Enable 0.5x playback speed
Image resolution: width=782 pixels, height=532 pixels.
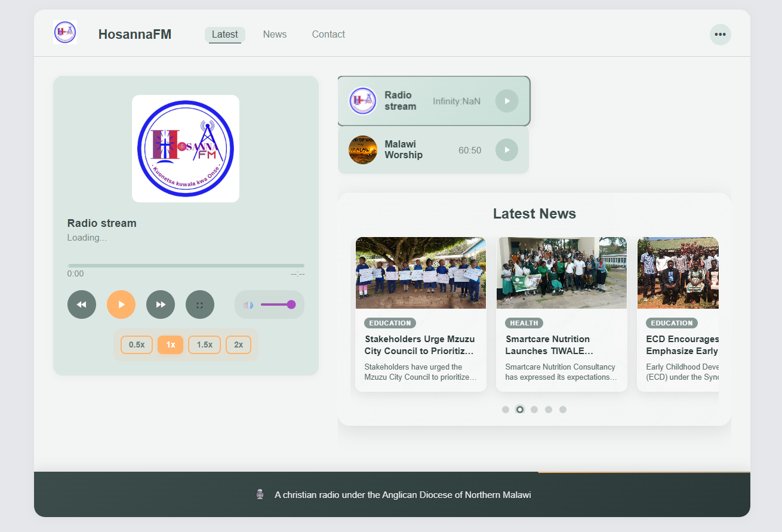pyautogui.click(x=136, y=345)
